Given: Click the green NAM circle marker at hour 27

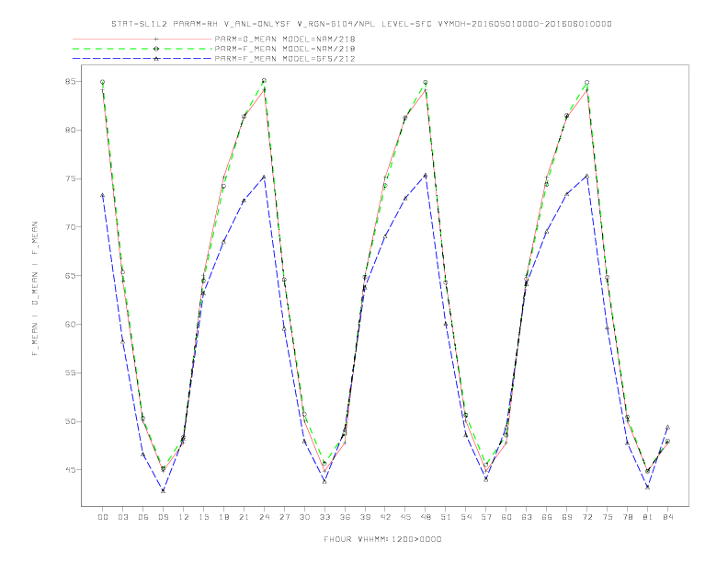Looking at the screenshot, I should tap(284, 280).
